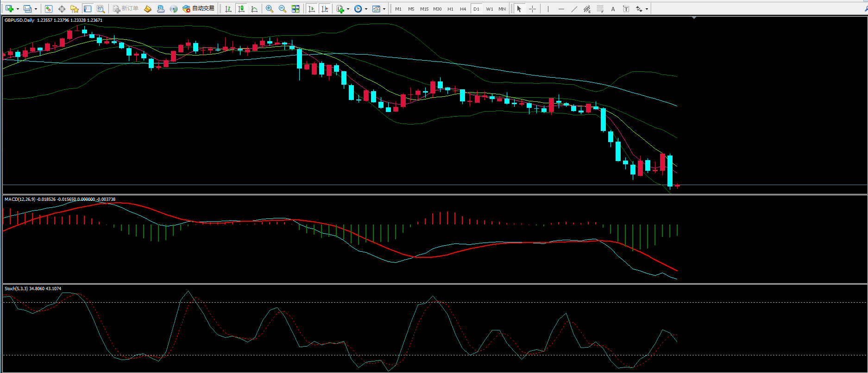Click the Zoom Out magnifier icon
This screenshot has width=868, height=373.
tap(282, 9)
